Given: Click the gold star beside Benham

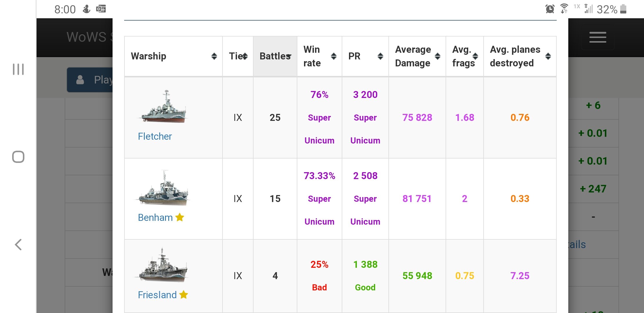Looking at the screenshot, I should click(180, 217).
